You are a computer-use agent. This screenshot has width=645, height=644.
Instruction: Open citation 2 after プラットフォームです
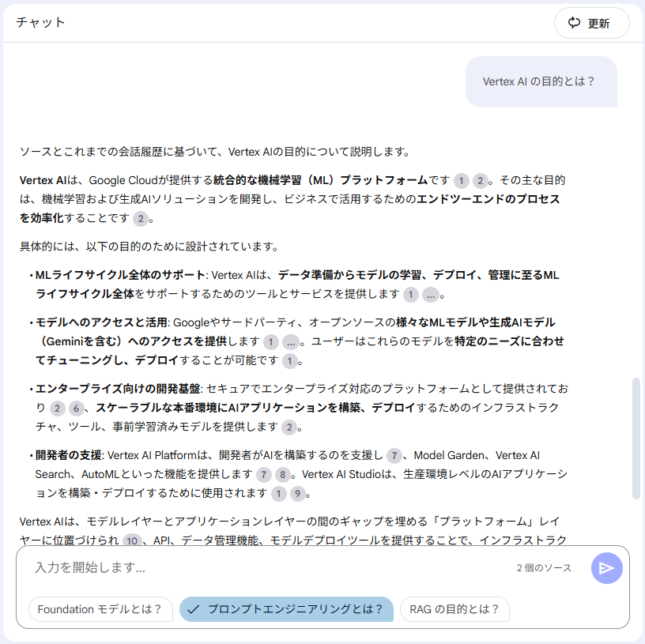tap(480, 181)
